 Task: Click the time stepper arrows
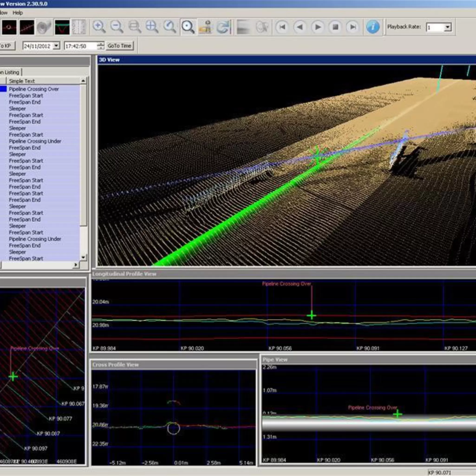101,46
